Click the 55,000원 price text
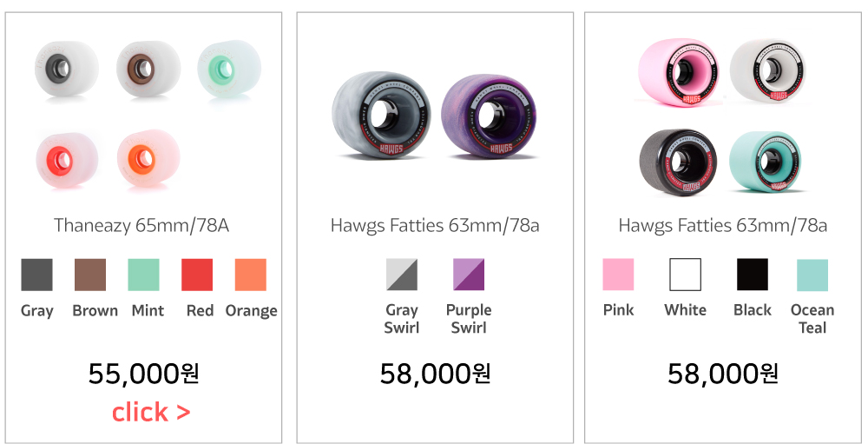 pos(144,374)
